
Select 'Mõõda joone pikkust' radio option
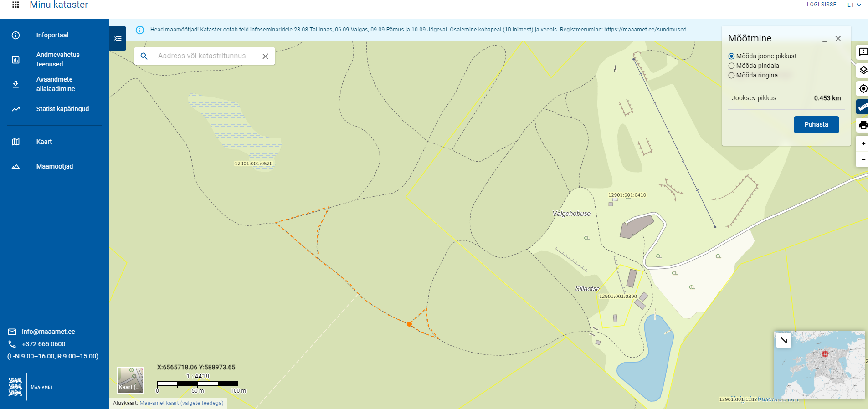tap(731, 56)
